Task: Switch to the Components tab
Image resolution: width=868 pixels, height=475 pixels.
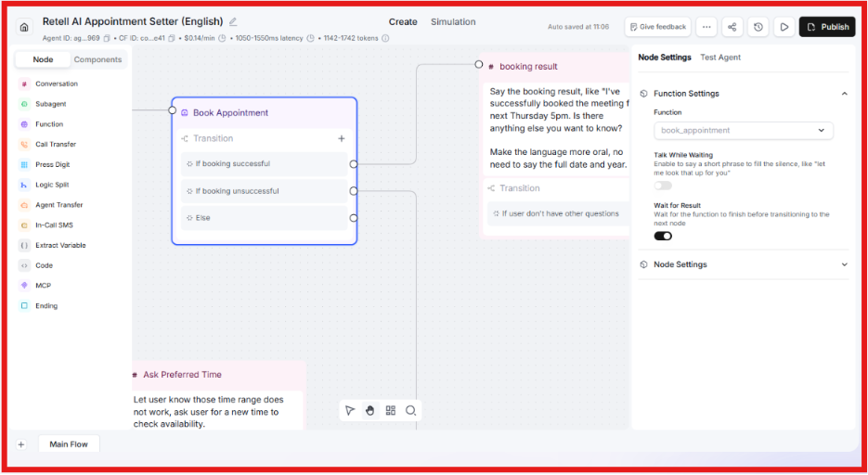Action: tap(97, 59)
